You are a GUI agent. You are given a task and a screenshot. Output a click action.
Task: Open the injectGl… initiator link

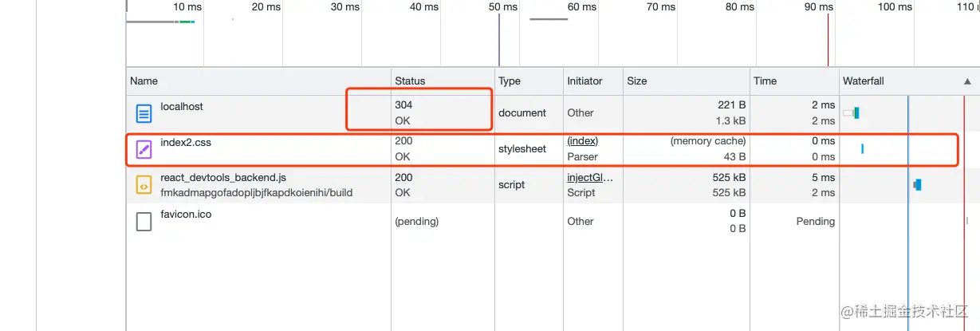point(591,177)
